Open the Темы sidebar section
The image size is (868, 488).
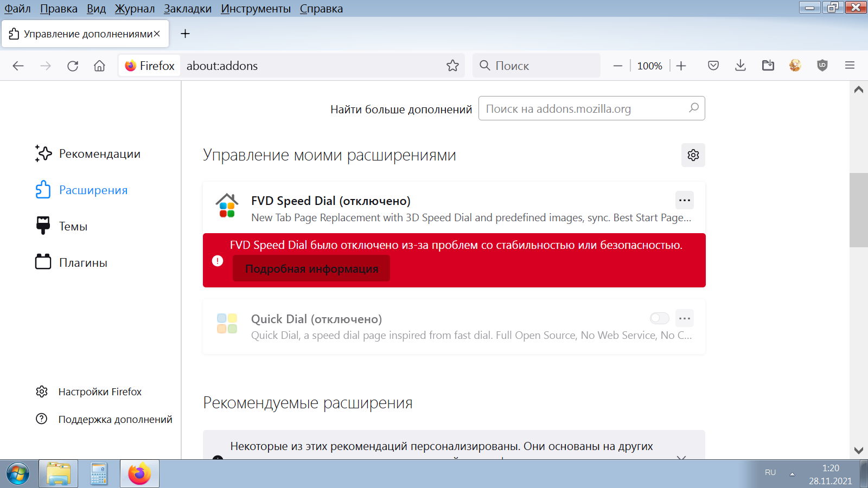click(x=61, y=226)
